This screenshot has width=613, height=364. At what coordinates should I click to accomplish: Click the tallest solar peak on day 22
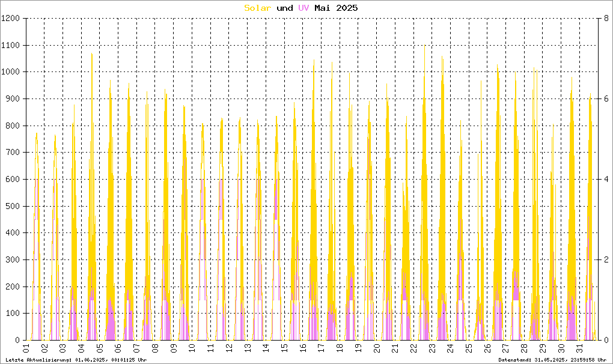click(424, 46)
